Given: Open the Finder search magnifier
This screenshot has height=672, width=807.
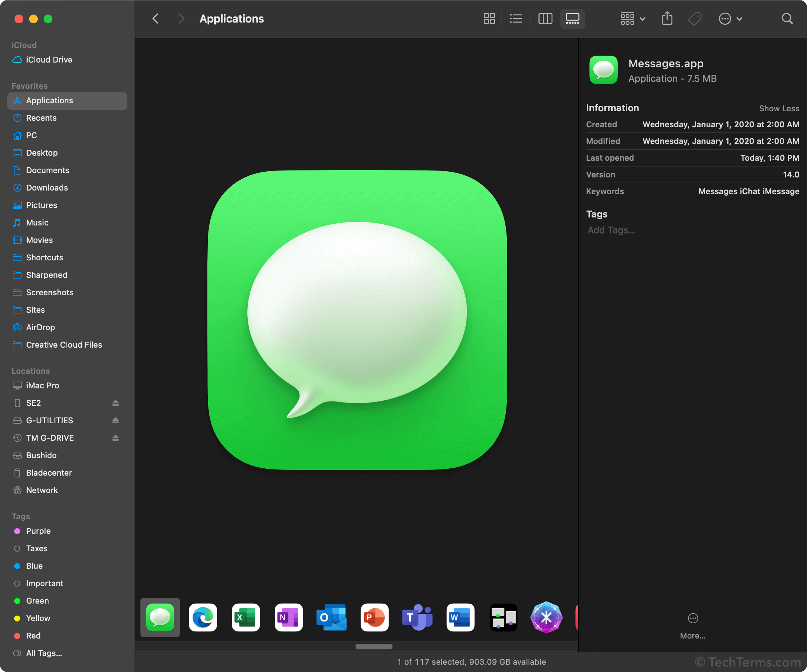Looking at the screenshot, I should click(787, 19).
